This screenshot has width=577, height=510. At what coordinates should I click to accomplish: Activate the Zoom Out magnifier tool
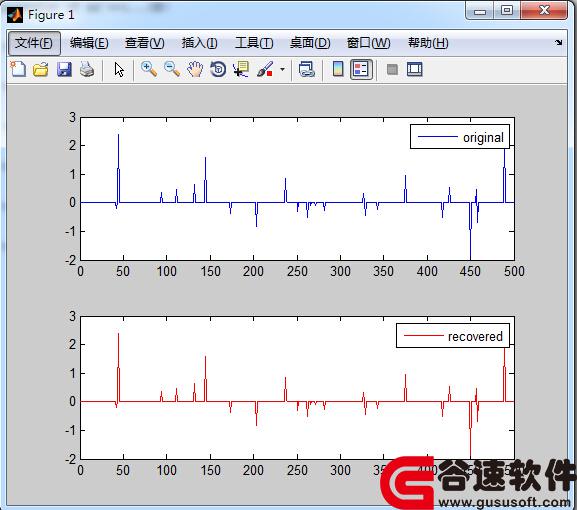(x=172, y=69)
